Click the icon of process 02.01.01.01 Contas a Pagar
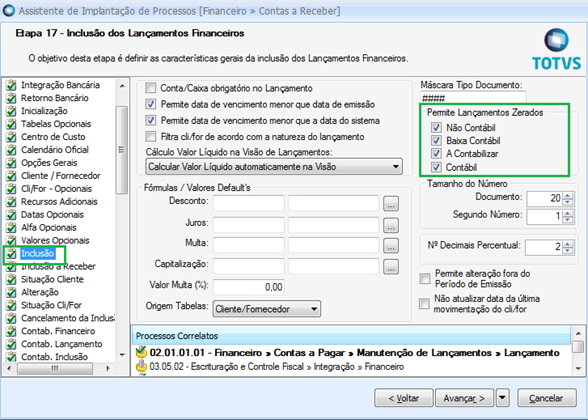The width and height of the screenshot is (588, 420). [x=141, y=352]
